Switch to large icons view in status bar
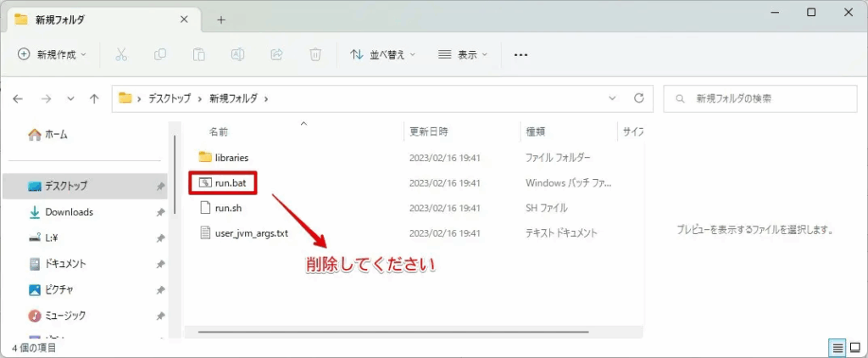Viewport: 868px width, 358px height. [855, 348]
